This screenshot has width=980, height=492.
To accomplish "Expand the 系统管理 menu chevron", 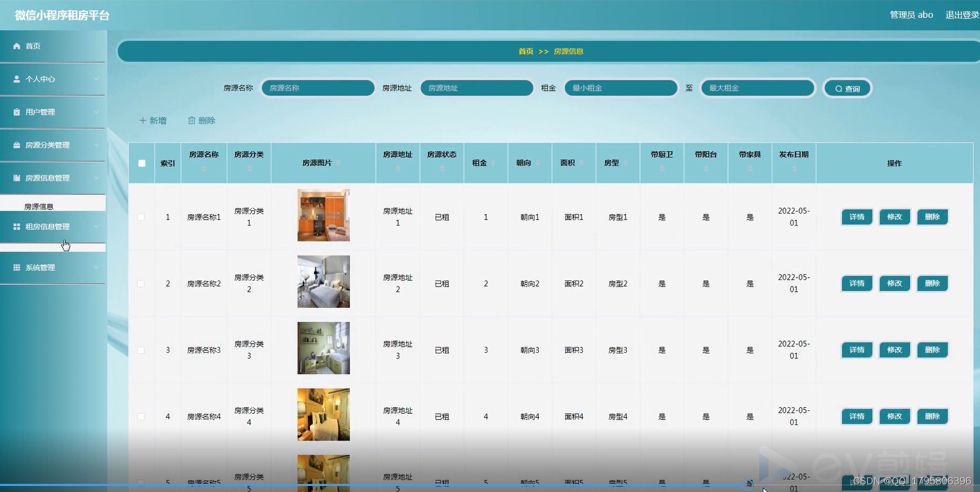I will 96,267.
